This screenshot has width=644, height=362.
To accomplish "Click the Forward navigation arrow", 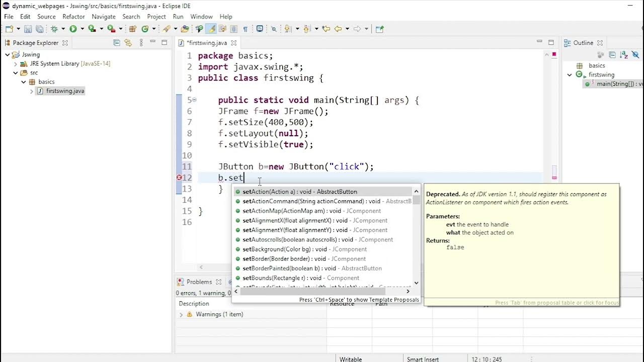I will point(357,29).
